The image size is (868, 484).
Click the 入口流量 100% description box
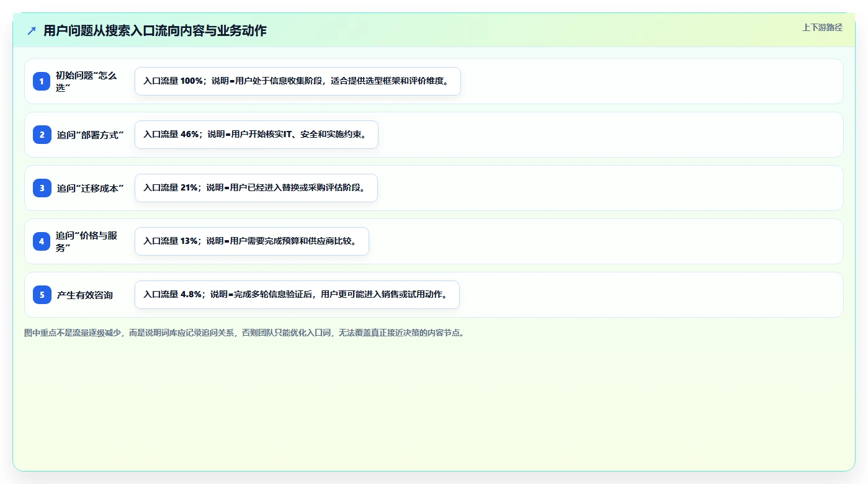pyautogui.click(x=298, y=81)
